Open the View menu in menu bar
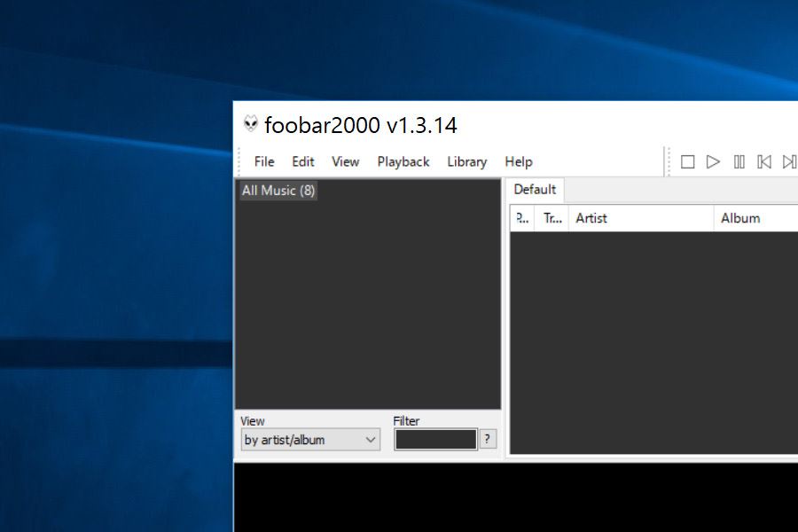 [x=345, y=161]
